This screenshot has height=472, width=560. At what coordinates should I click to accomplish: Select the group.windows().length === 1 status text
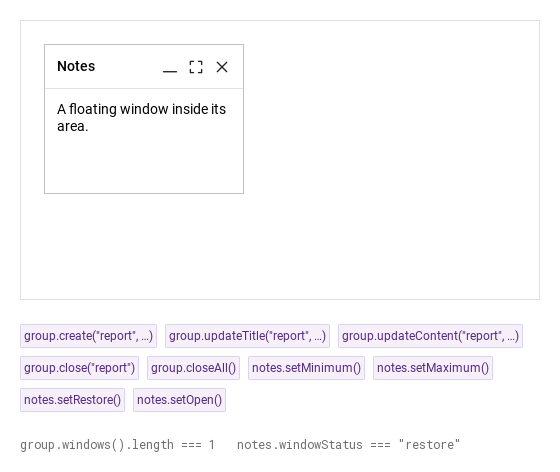(117, 445)
